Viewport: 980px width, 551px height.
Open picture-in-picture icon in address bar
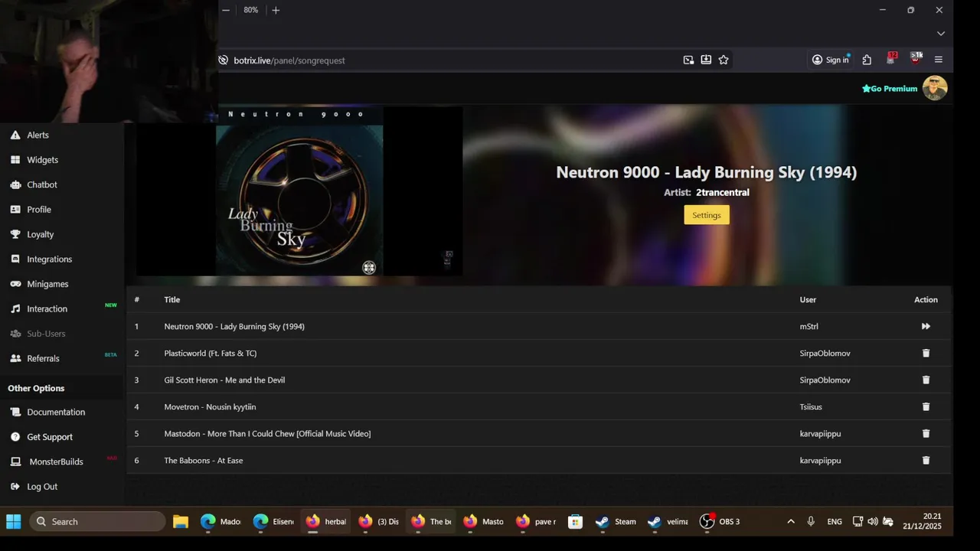(x=688, y=60)
